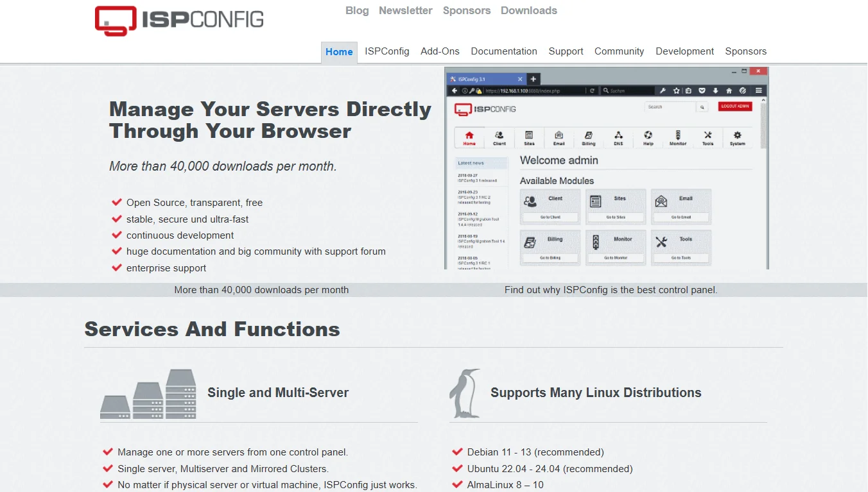
Task: Open the Development menu item
Action: tap(685, 51)
